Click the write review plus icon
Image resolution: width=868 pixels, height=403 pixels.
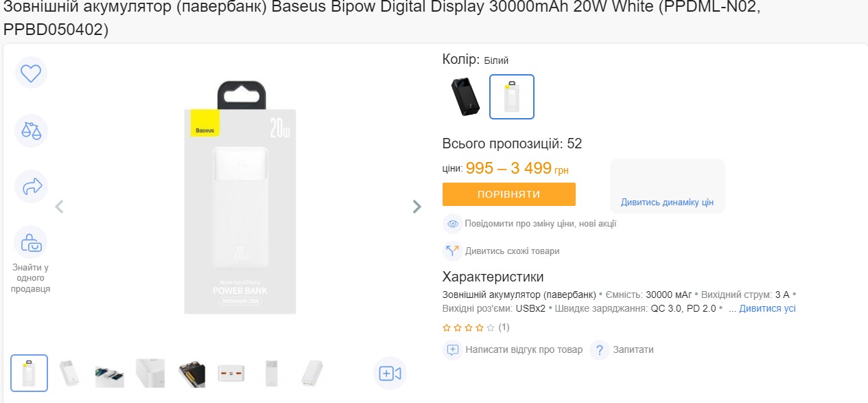coord(452,349)
